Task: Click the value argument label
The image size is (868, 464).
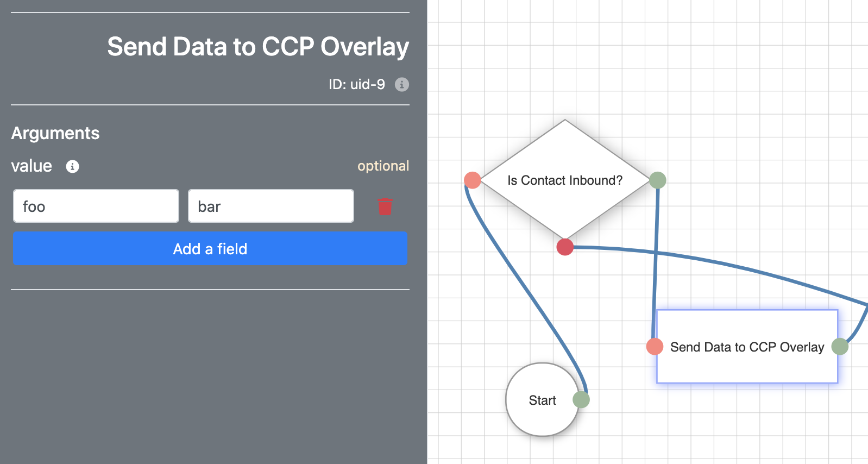Action: coord(32,166)
